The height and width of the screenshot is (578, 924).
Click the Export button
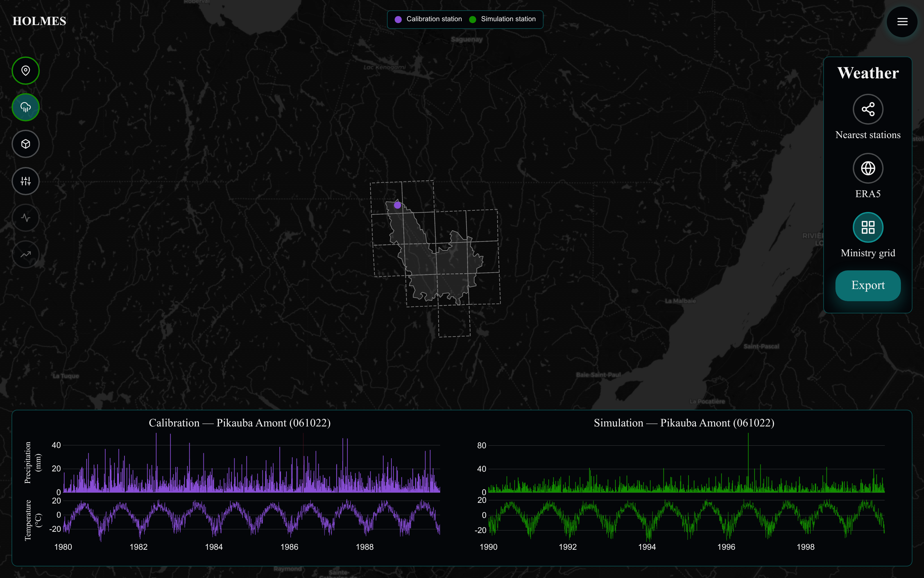868,285
